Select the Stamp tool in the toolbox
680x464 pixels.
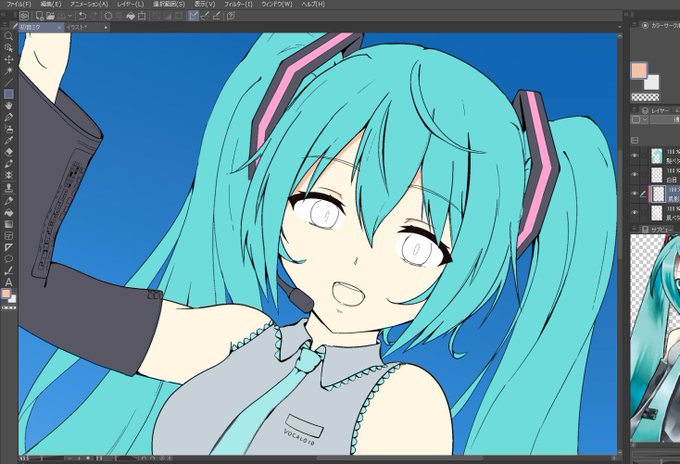click(8, 188)
